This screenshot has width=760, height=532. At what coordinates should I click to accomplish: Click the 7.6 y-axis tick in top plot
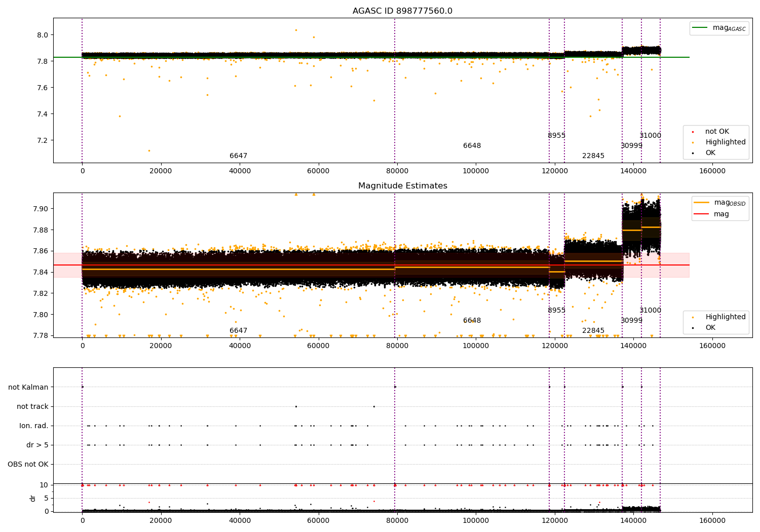(x=43, y=88)
